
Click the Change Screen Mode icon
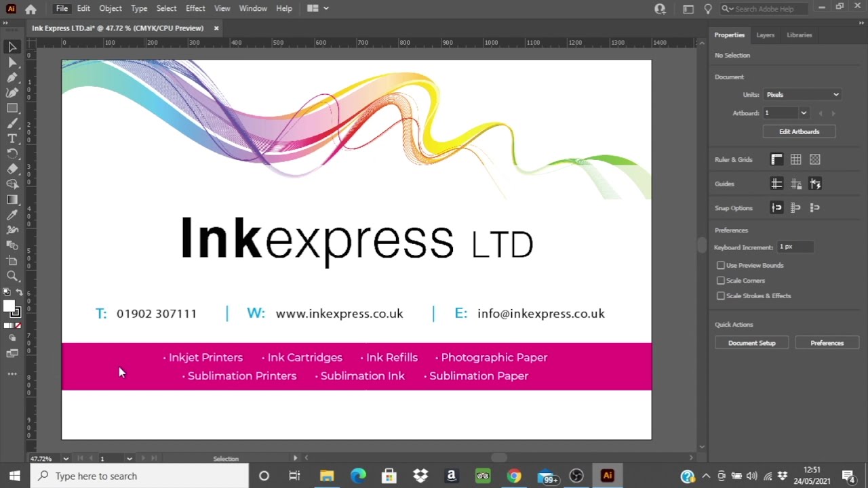12,354
